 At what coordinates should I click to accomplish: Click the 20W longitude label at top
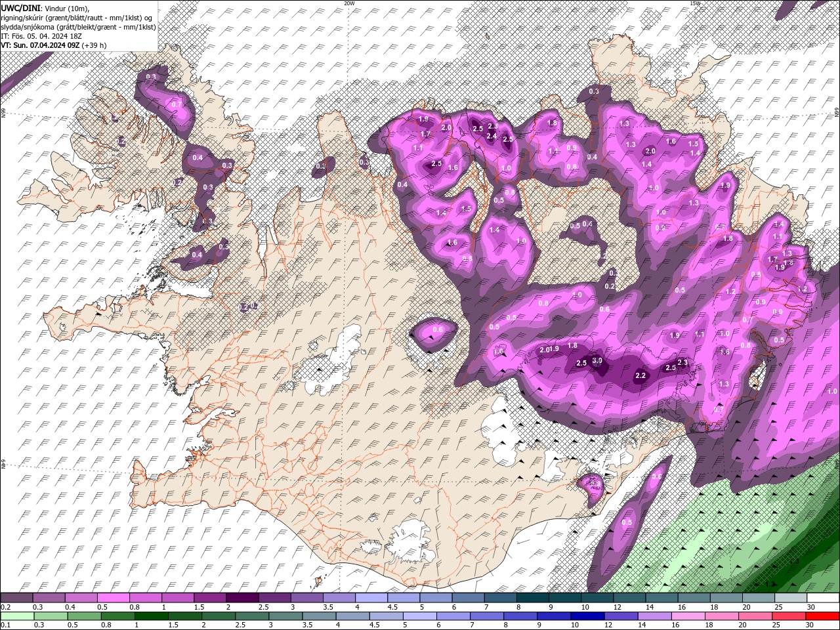pyautogui.click(x=349, y=3)
